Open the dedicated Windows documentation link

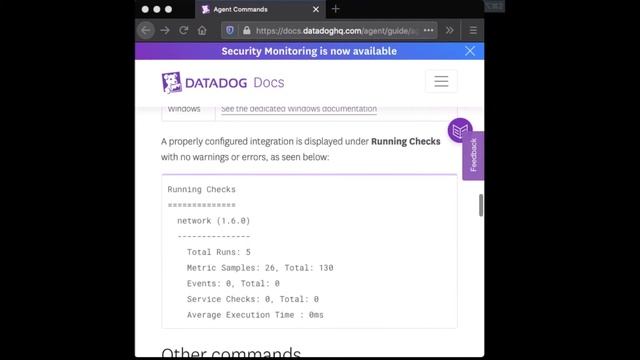(299, 109)
